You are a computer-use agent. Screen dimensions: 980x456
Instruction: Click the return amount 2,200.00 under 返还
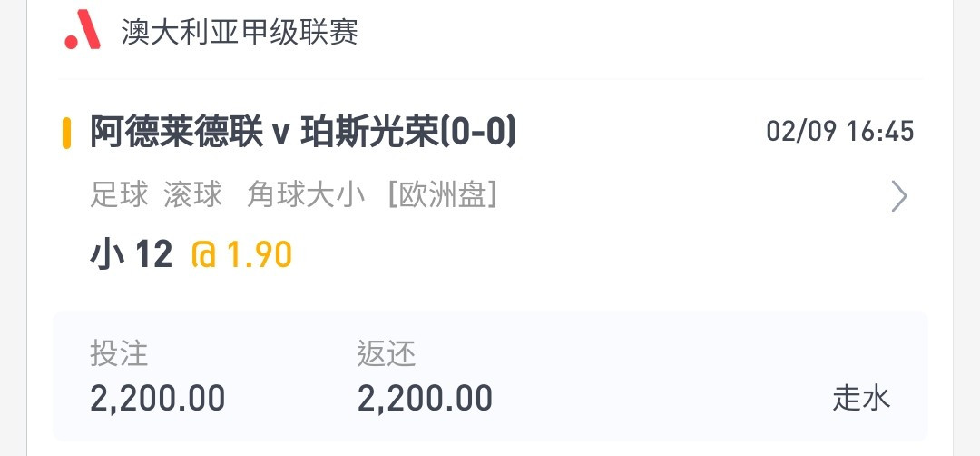click(425, 399)
